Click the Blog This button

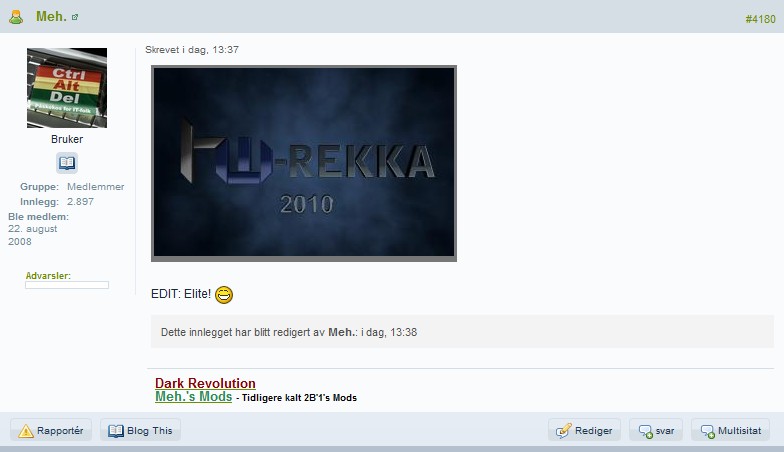click(140, 430)
